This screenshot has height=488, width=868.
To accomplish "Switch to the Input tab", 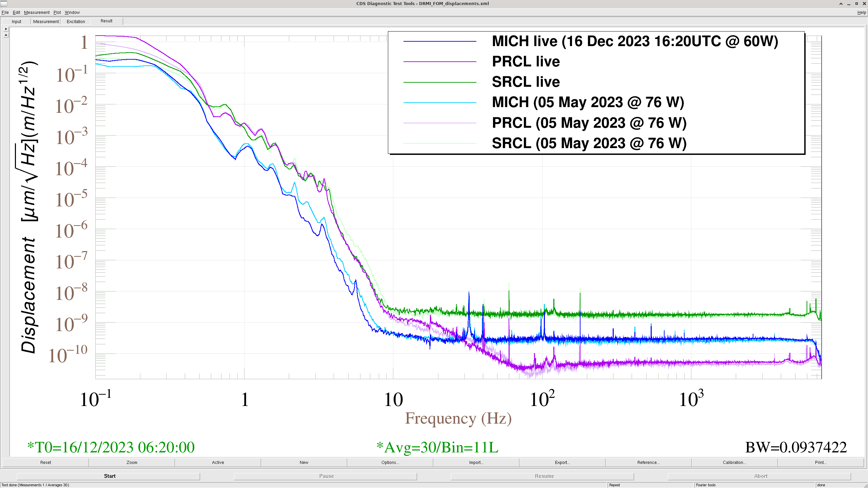I will [x=16, y=21].
